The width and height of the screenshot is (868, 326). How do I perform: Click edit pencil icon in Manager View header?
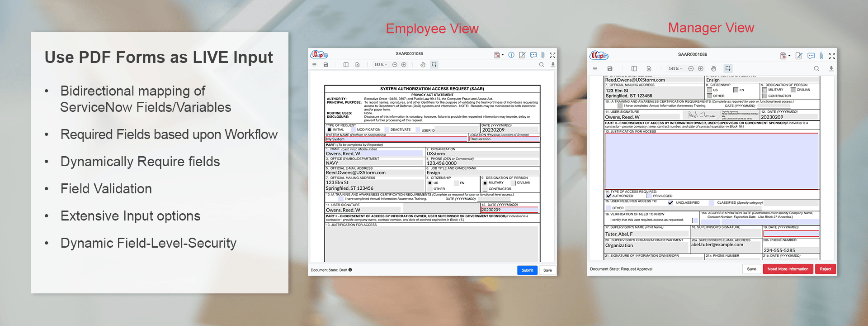click(799, 56)
